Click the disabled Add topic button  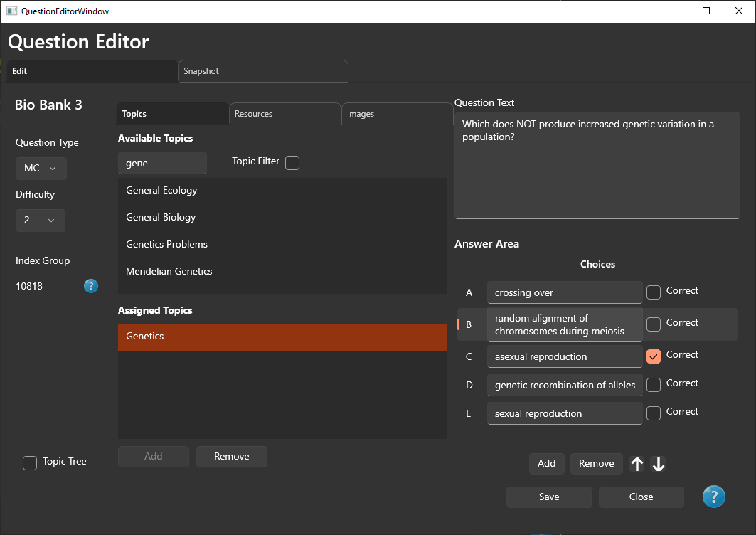pyautogui.click(x=154, y=456)
